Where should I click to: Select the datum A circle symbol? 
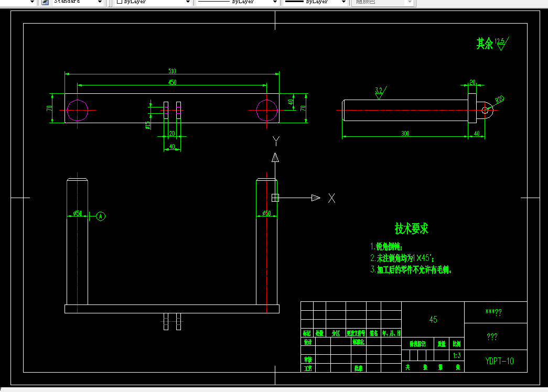point(101,216)
